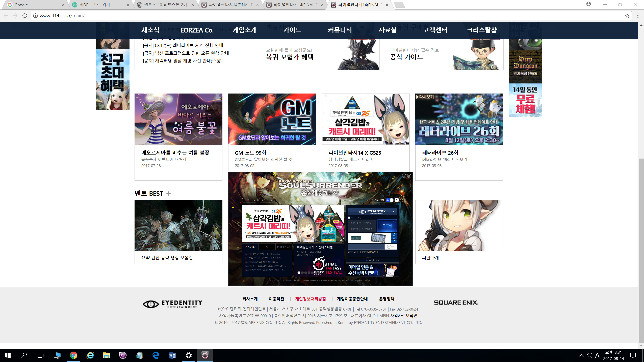This screenshot has height=362, width=644.
Task: Open Settings gear in taskbar
Action: [x=189, y=355]
